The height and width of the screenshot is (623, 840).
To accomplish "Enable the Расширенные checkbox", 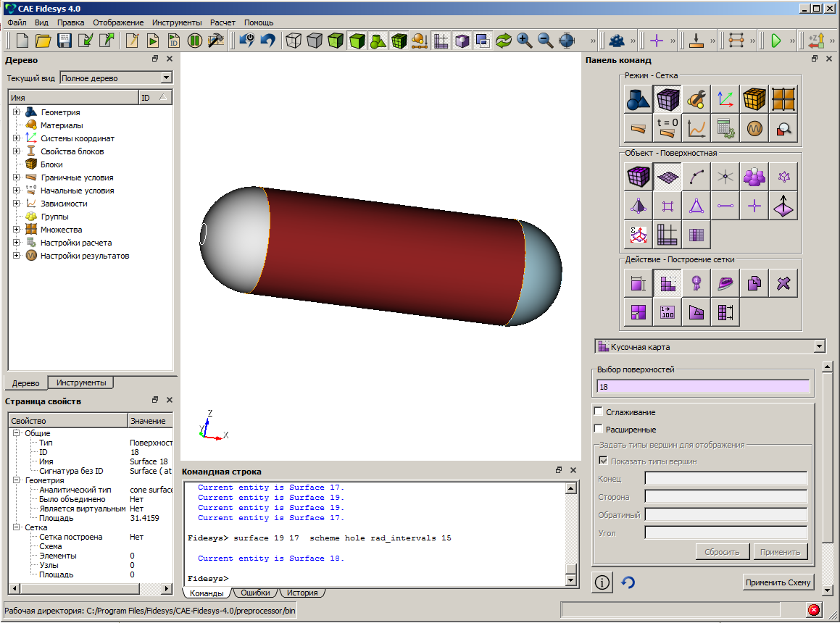I will (x=599, y=429).
